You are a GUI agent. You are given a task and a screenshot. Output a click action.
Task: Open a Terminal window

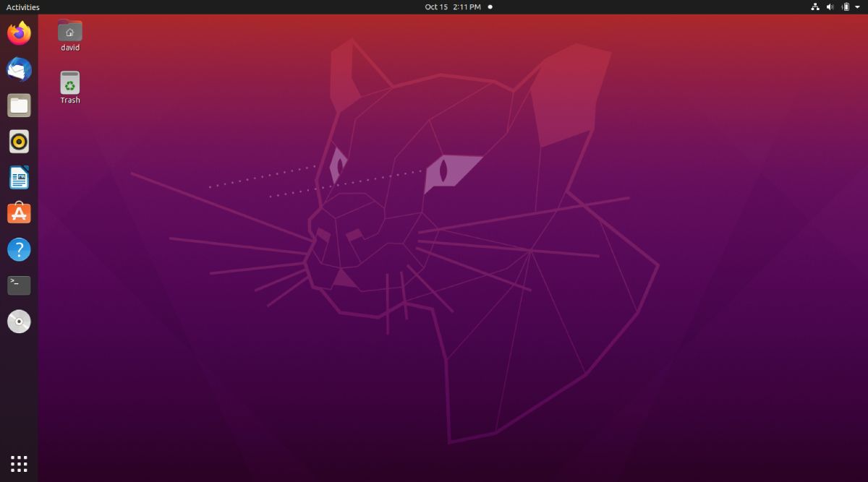point(19,285)
